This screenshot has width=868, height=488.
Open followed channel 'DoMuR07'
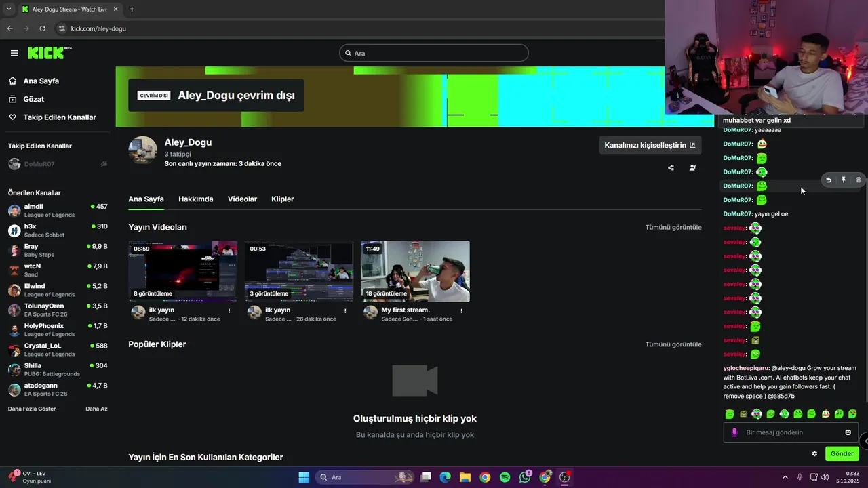point(58,164)
